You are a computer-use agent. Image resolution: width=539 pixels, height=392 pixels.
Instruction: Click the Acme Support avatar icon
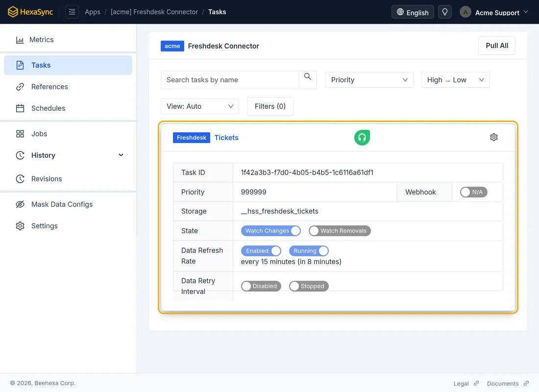tap(465, 12)
